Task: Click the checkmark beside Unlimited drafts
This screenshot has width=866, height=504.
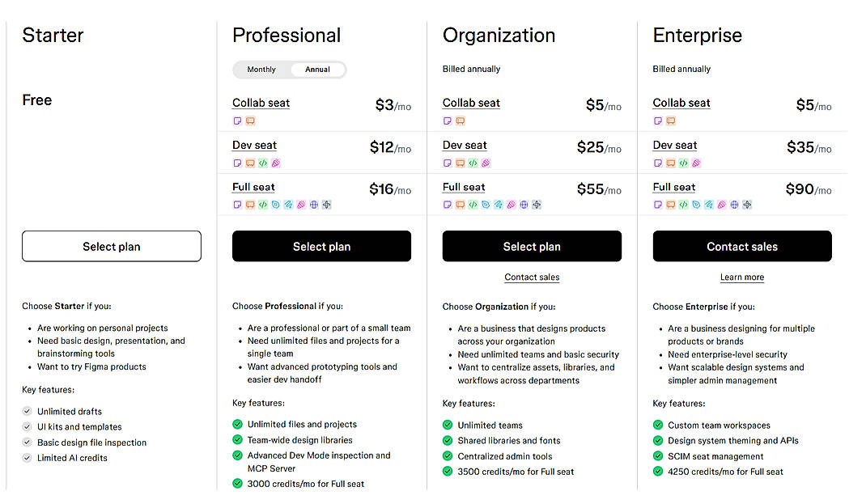Action: [x=26, y=411]
